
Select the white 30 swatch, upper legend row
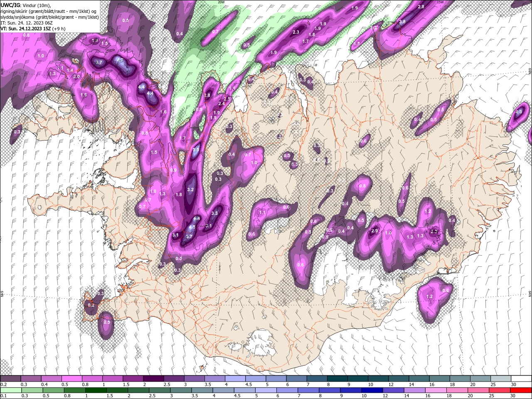(521, 379)
